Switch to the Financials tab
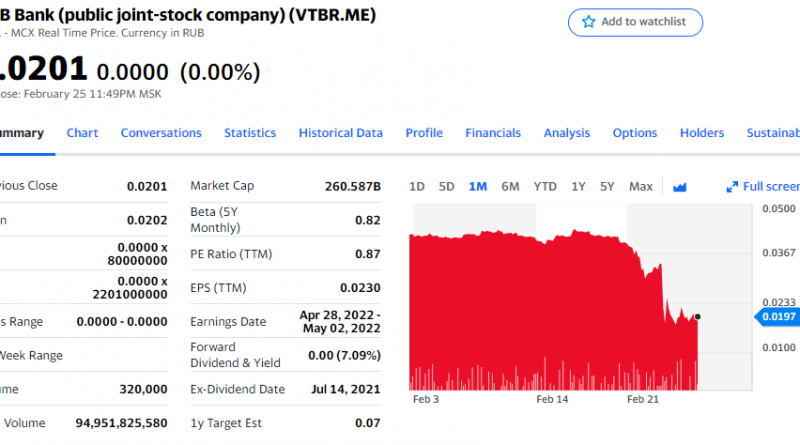Screen dimensions: 800x445 click(x=493, y=133)
